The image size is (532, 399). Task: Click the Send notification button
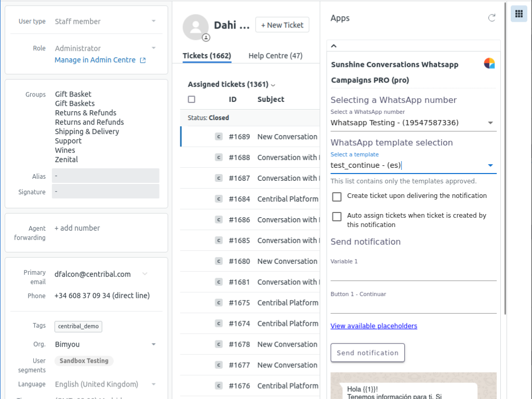click(367, 353)
